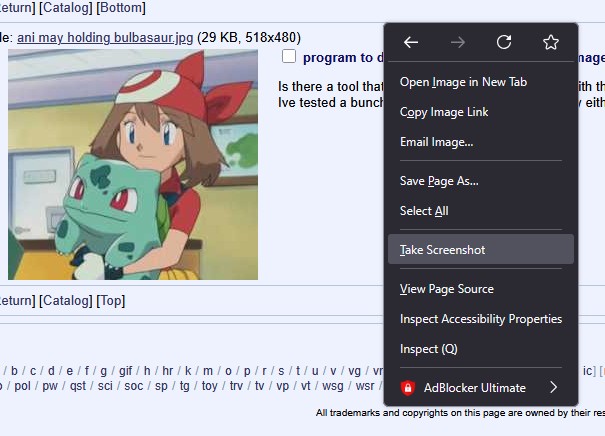605x436 pixels.
Task: Click the text 'Ive tested a bunch'
Action: 331,103
